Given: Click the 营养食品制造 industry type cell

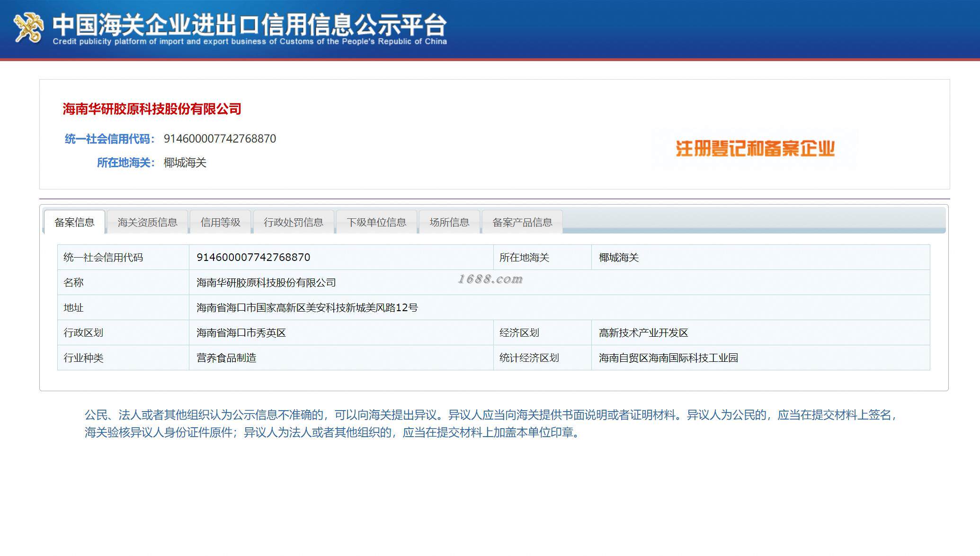Looking at the screenshot, I should [226, 358].
